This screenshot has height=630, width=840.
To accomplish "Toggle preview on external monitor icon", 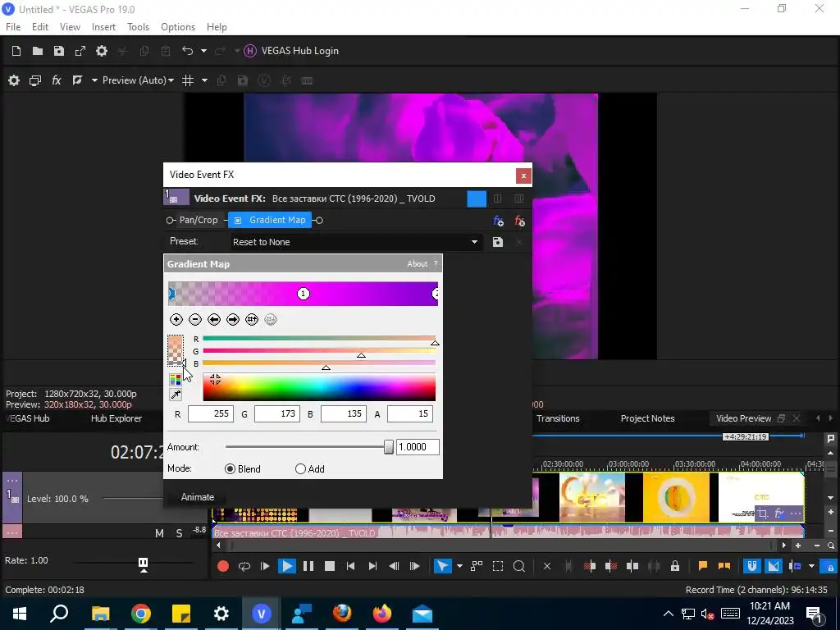I will pyautogui.click(x=35, y=80).
